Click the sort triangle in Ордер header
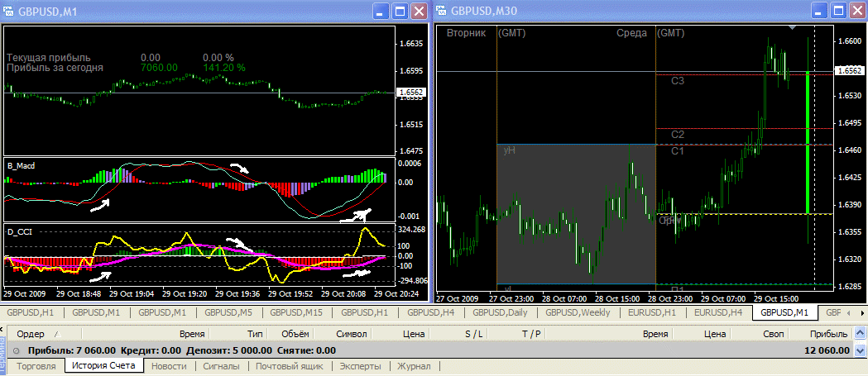 57,333
